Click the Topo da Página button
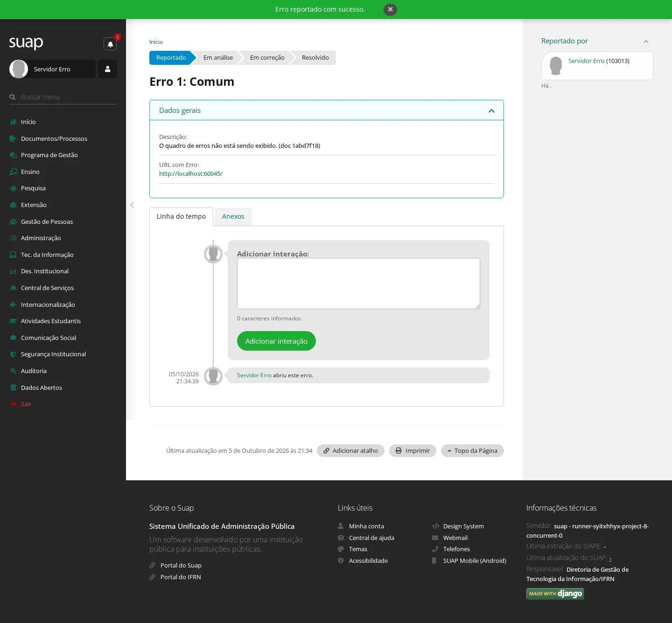This screenshot has width=672, height=623. coord(472,450)
